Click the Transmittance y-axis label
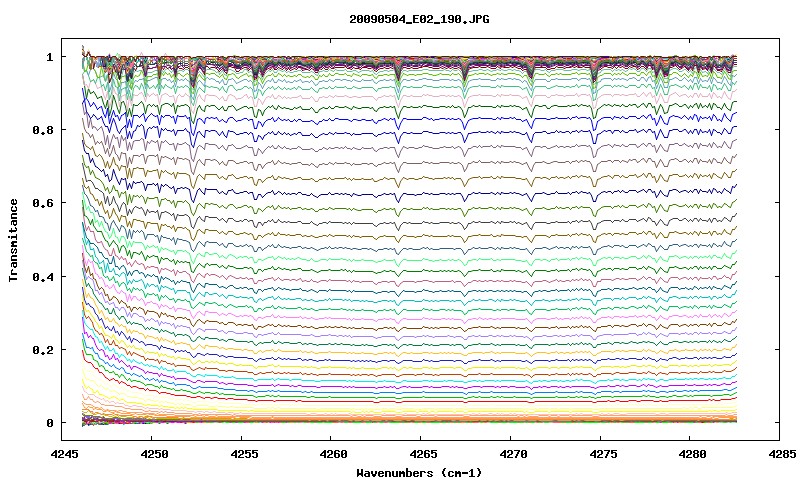 (x=13, y=240)
